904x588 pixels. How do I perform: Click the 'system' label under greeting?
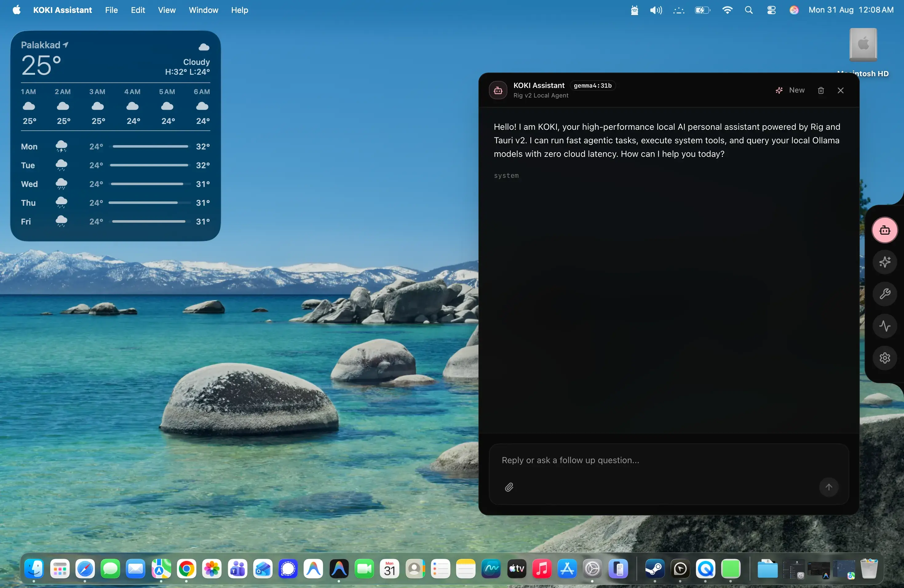point(506,176)
